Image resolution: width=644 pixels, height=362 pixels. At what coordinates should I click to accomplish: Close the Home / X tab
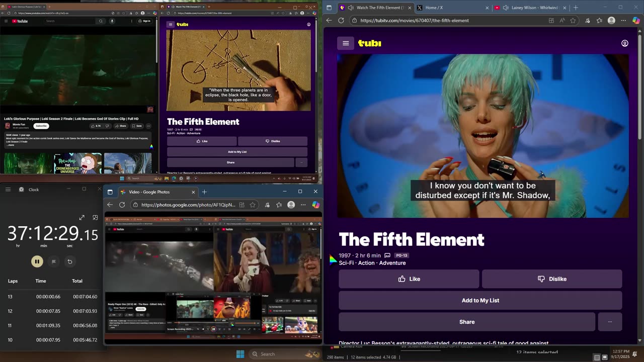[x=487, y=8]
